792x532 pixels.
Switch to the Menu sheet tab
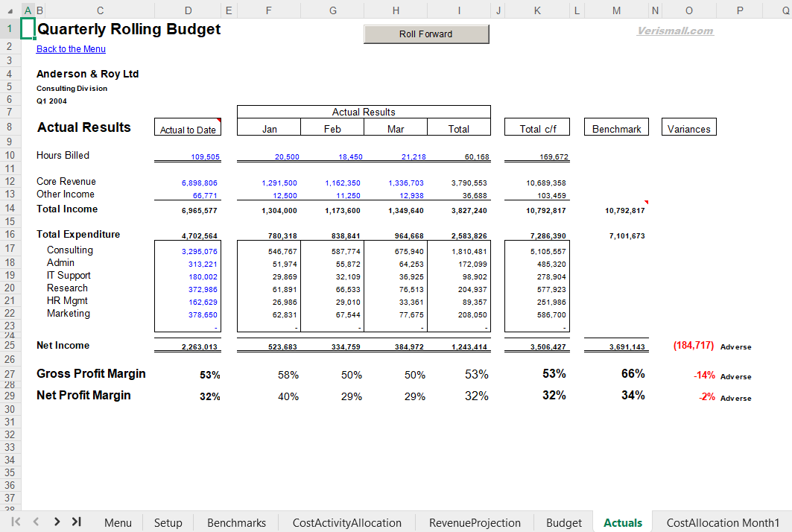point(118,522)
